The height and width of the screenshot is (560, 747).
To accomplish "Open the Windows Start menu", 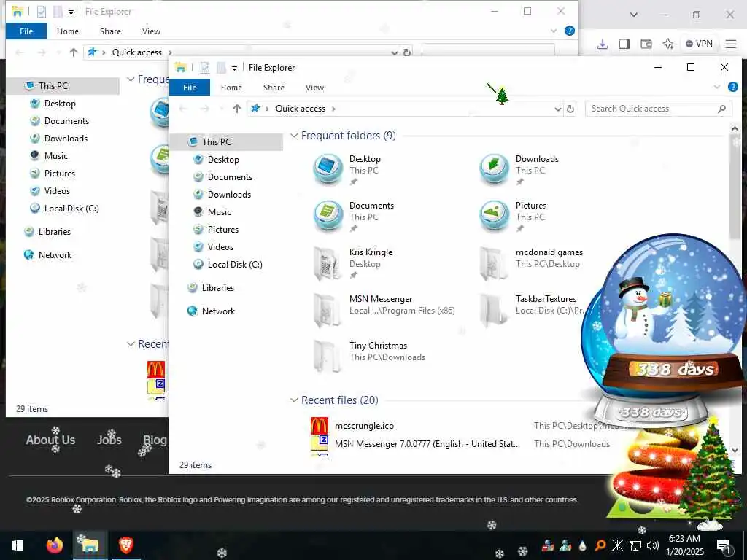I will (x=18, y=545).
